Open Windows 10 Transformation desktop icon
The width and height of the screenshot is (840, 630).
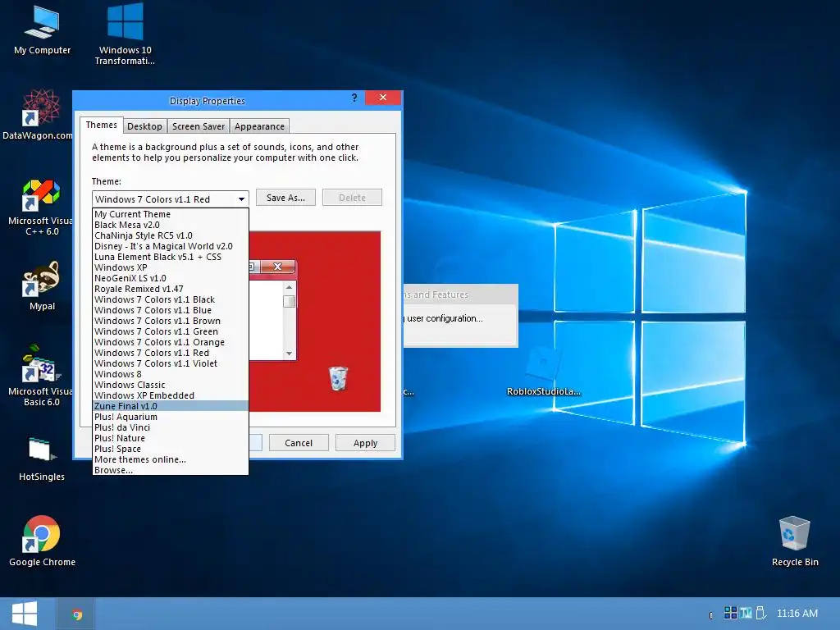click(125, 34)
